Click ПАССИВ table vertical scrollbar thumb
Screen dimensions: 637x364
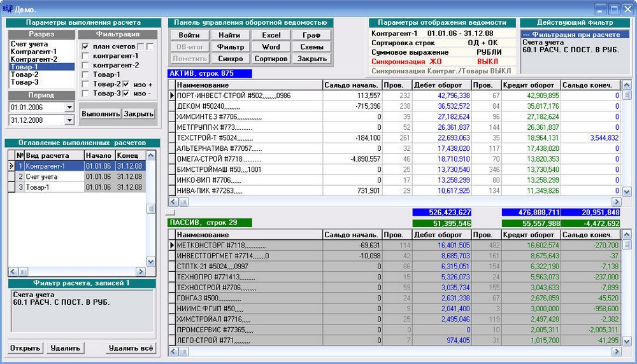tap(626, 244)
